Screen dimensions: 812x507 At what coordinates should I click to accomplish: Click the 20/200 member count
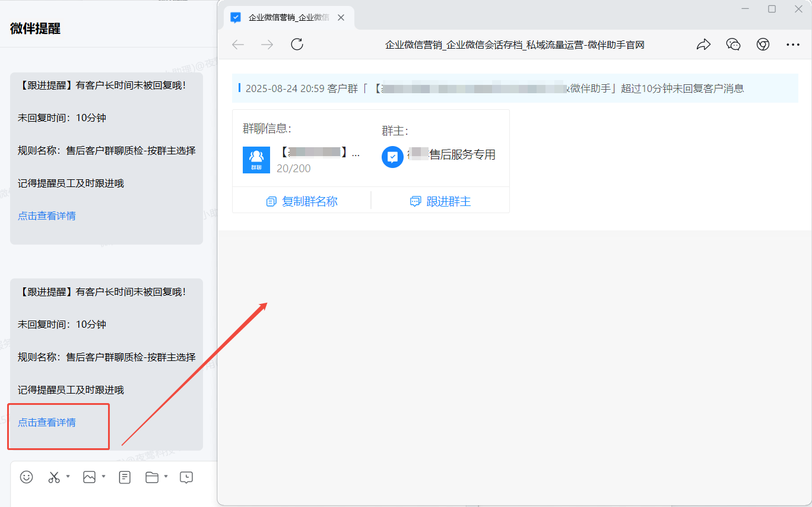(294, 169)
